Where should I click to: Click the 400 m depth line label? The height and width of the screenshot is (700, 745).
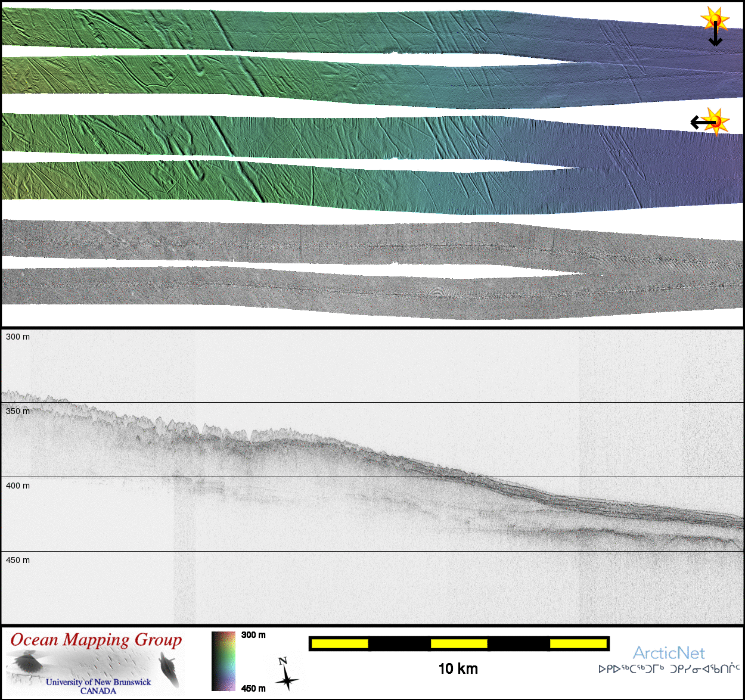pos(18,486)
